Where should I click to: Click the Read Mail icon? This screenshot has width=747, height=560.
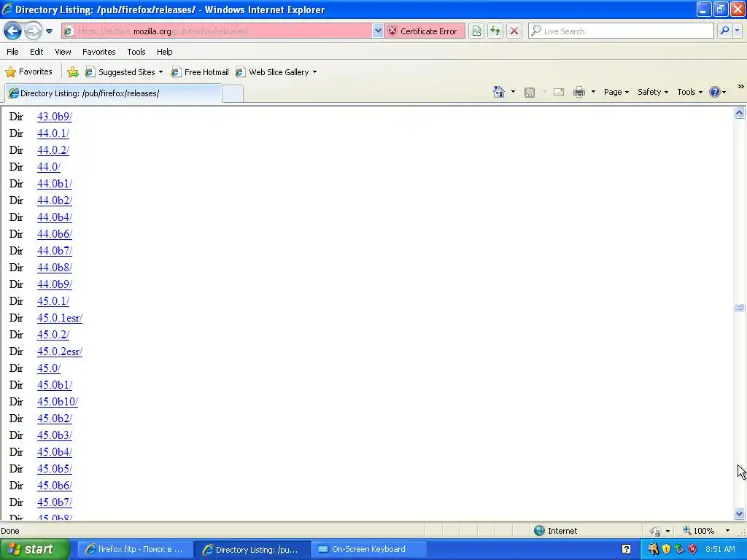click(x=559, y=92)
